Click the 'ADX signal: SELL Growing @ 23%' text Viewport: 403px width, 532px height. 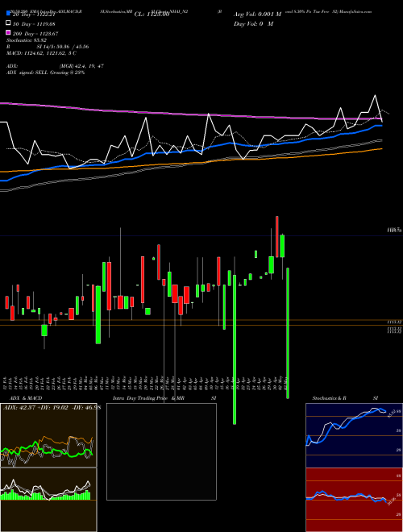click(45, 73)
